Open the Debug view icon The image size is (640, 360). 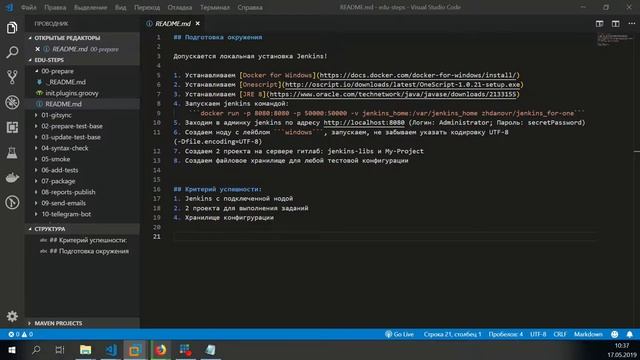click(12, 102)
